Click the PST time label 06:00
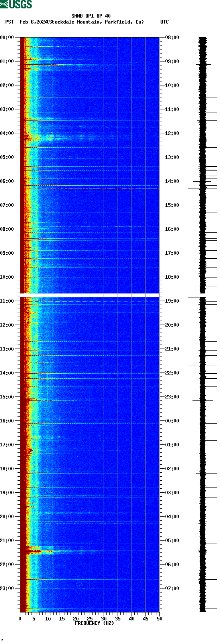The height and width of the screenshot is (644, 220). pyautogui.click(x=7, y=181)
